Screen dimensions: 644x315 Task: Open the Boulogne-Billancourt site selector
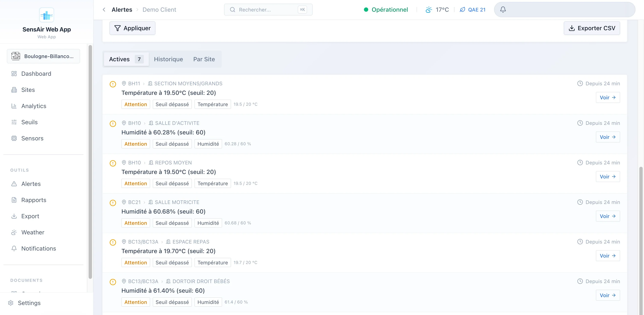[43, 56]
